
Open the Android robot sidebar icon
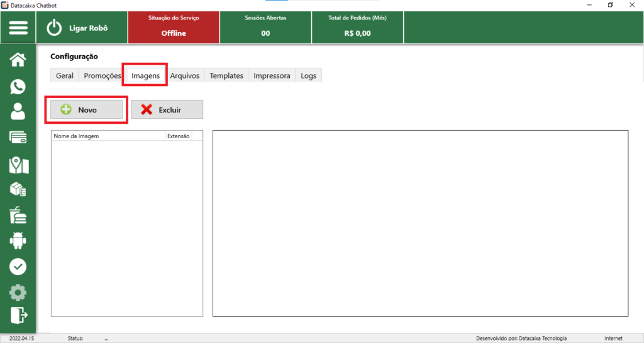coord(18,240)
